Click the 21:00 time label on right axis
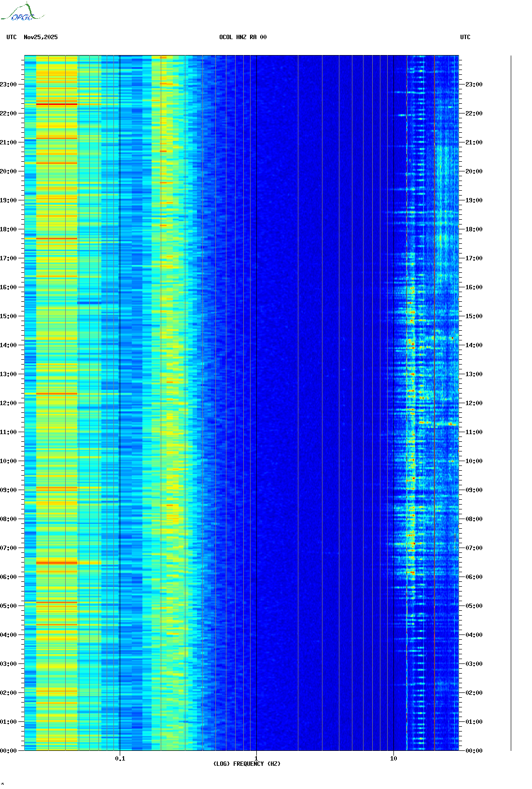The height and width of the screenshot is (789, 532). (x=474, y=142)
